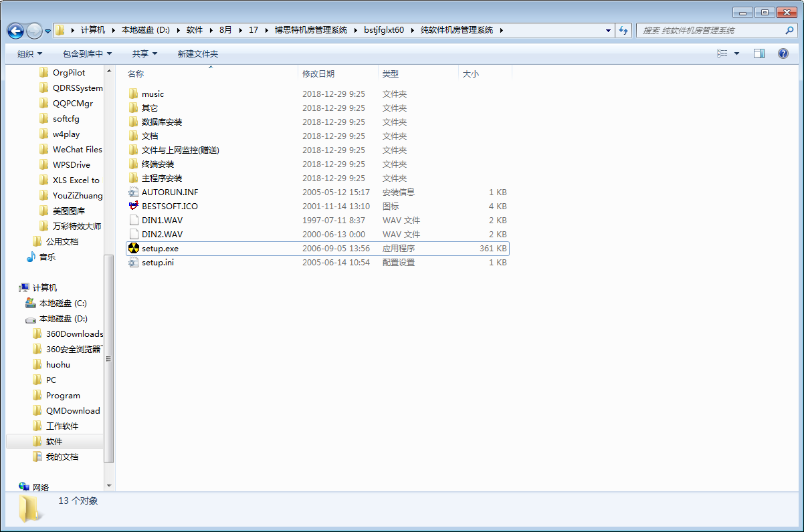Click the back navigation arrow
804x532 pixels.
click(x=15, y=31)
